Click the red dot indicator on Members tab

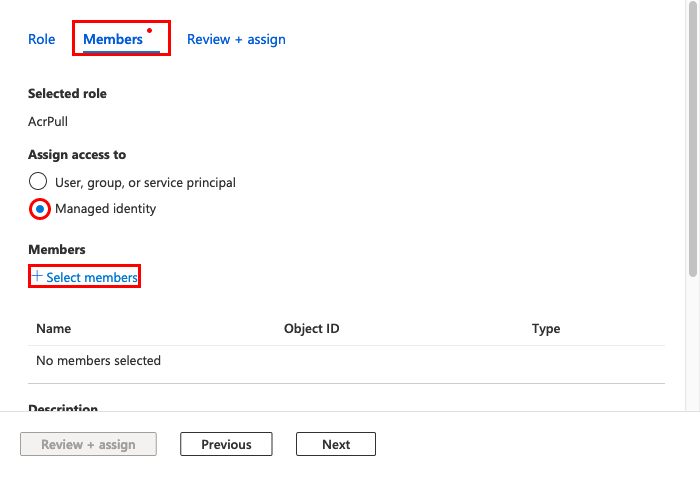150,30
